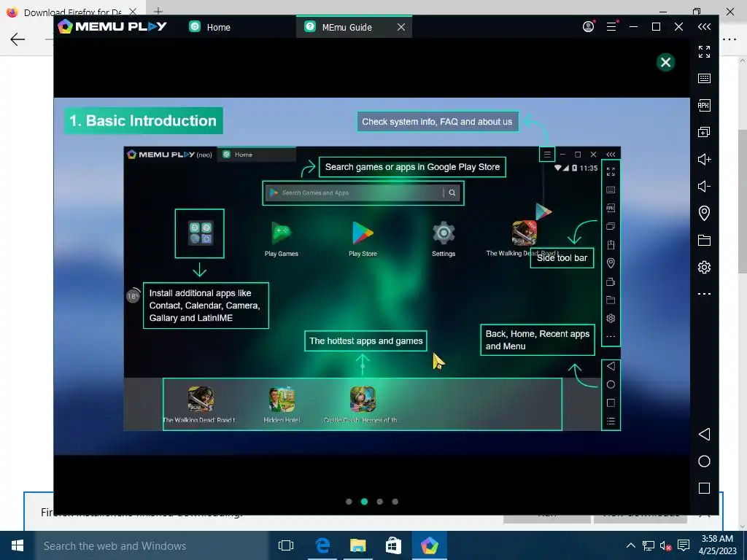Go to first guide page dot
This screenshot has height=560, width=747.
[x=349, y=502]
